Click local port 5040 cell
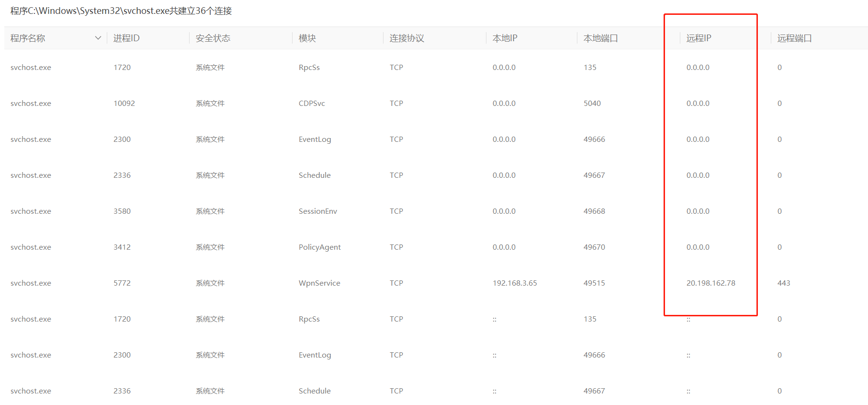 (x=592, y=104)
